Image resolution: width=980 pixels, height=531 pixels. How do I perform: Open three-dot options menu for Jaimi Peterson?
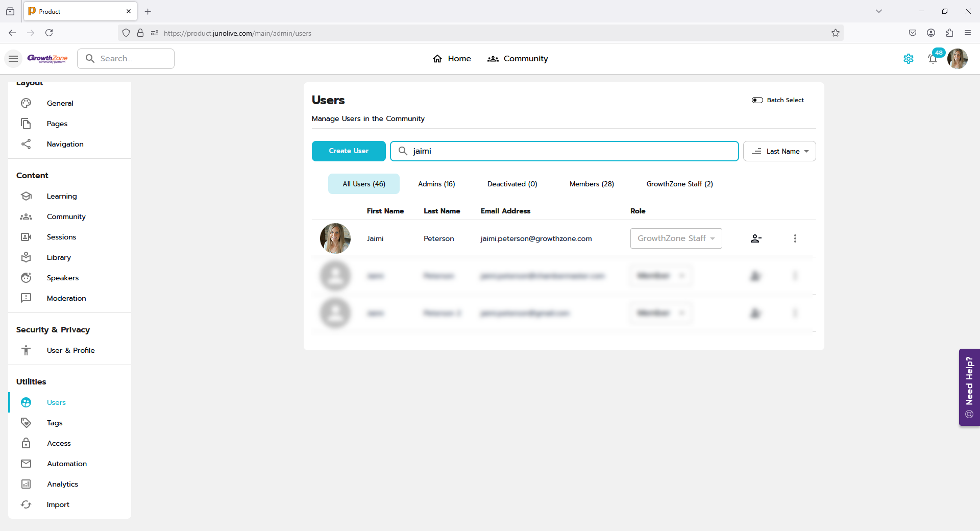[795, 238]
